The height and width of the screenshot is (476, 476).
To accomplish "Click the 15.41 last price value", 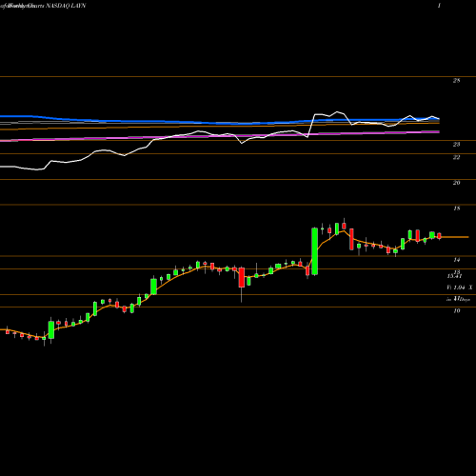I will coord(454,276).
